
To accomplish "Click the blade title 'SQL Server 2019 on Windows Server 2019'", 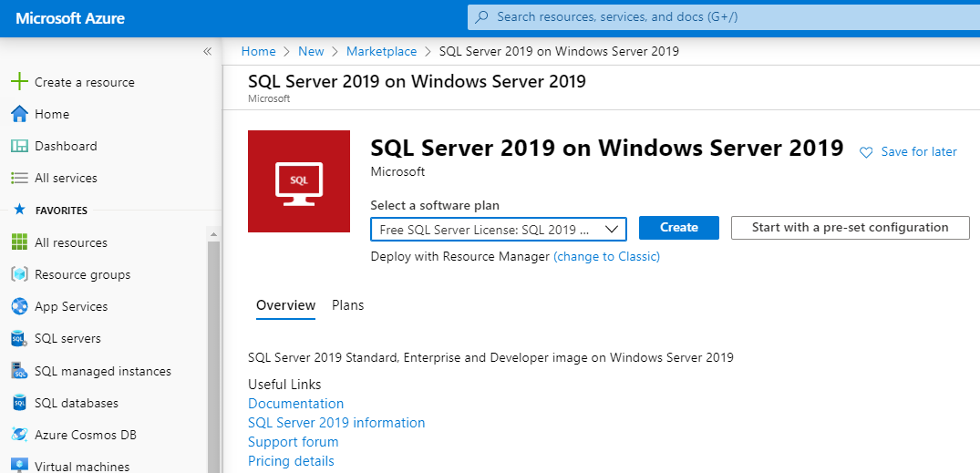I will tap(417, 82).
